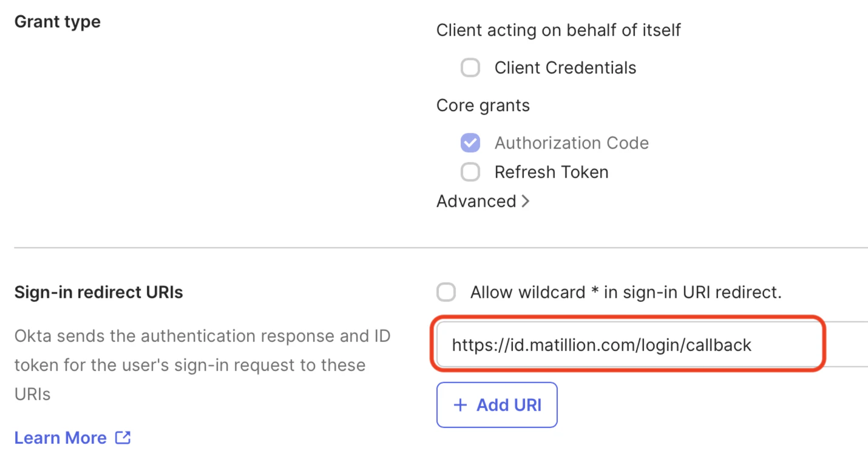Click the circle next to the wildcard option
The width and height of the screenshot is (868, 473).
click(x=446, y=292)
